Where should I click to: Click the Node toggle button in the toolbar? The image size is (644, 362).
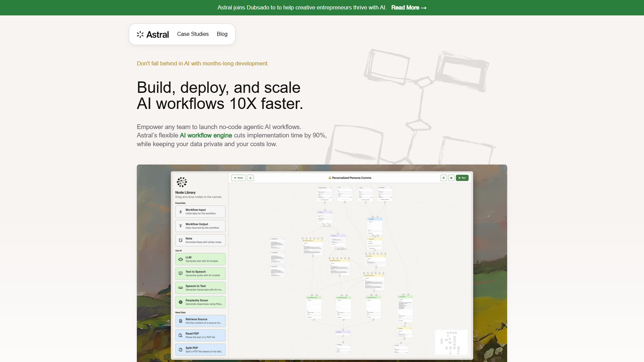coord(238,178)
